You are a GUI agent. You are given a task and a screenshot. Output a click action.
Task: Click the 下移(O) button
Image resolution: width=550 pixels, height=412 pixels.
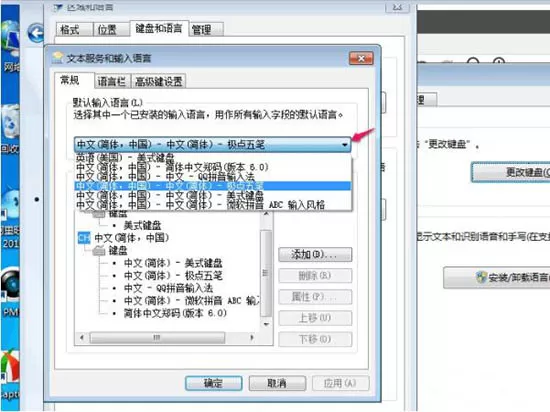tap(315, 339)
